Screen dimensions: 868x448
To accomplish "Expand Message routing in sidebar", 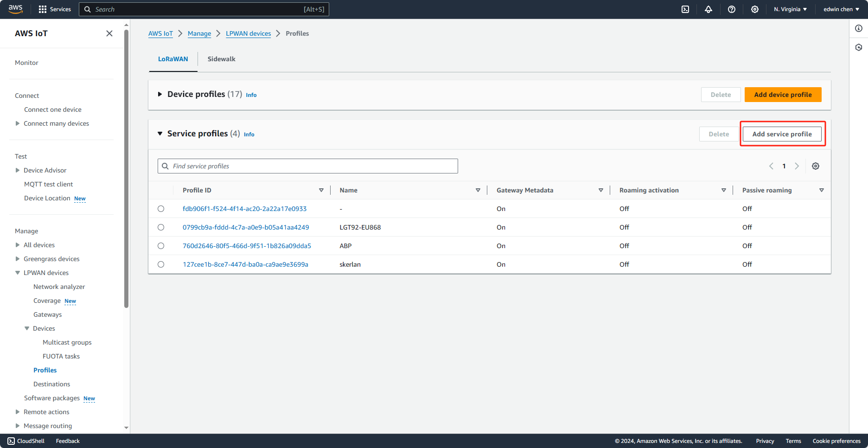I will [18, 426].
